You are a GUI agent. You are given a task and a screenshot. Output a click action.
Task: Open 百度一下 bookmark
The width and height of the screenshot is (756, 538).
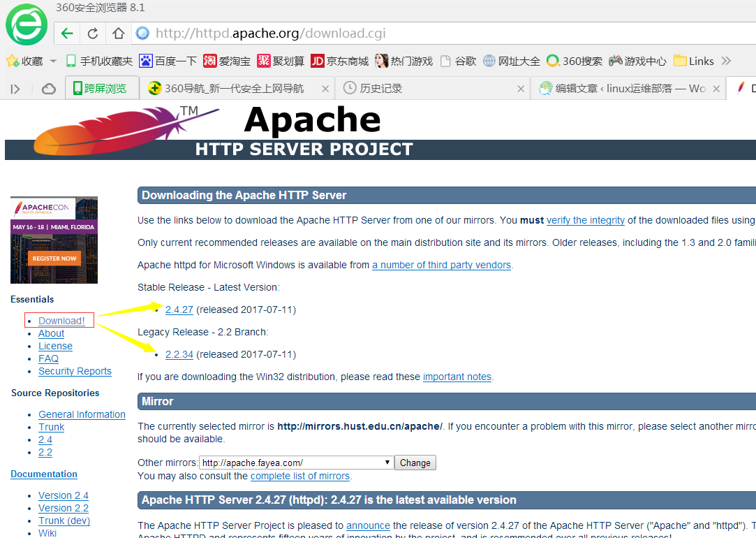coord(168,61)
